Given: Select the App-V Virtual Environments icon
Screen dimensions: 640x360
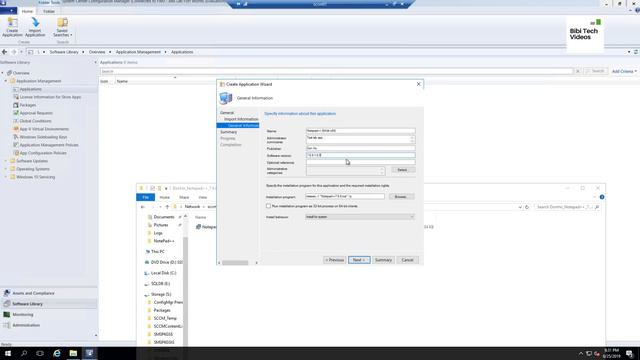Looking at the screenshot, I should pos(16,129).
